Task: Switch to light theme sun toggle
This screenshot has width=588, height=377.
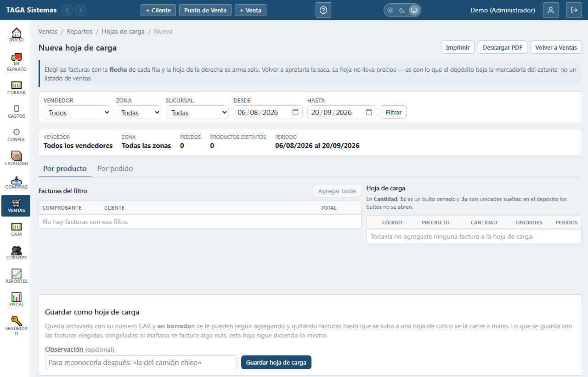Action: click(390, 10)
